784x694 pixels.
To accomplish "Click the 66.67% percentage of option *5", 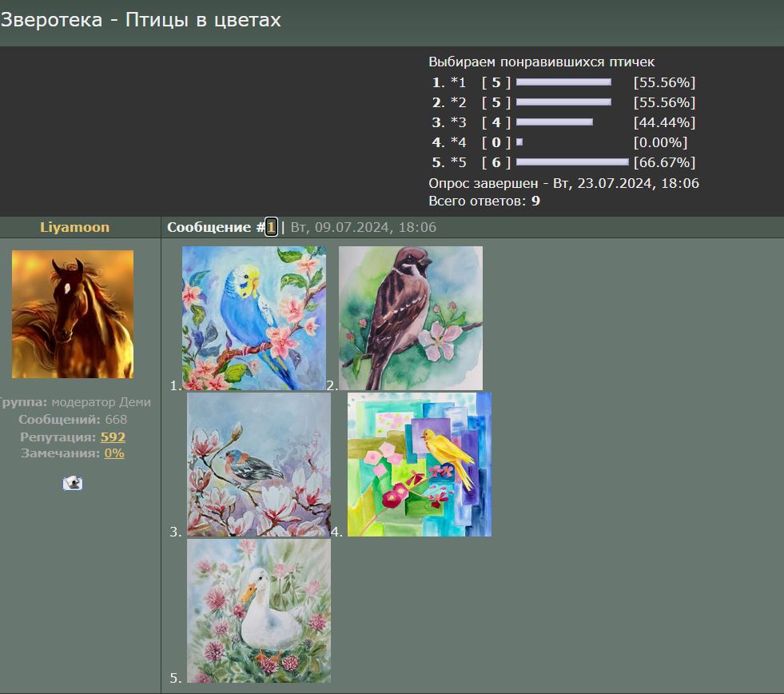I will click(x=664, y=162).
